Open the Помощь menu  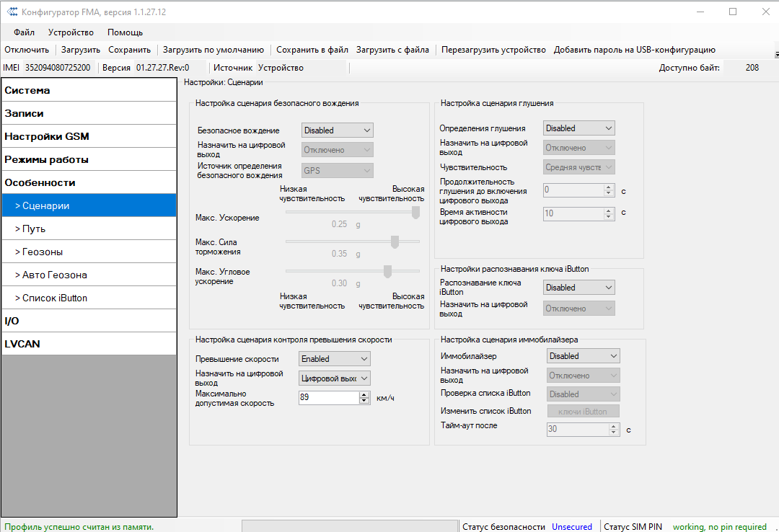(125, 32)
